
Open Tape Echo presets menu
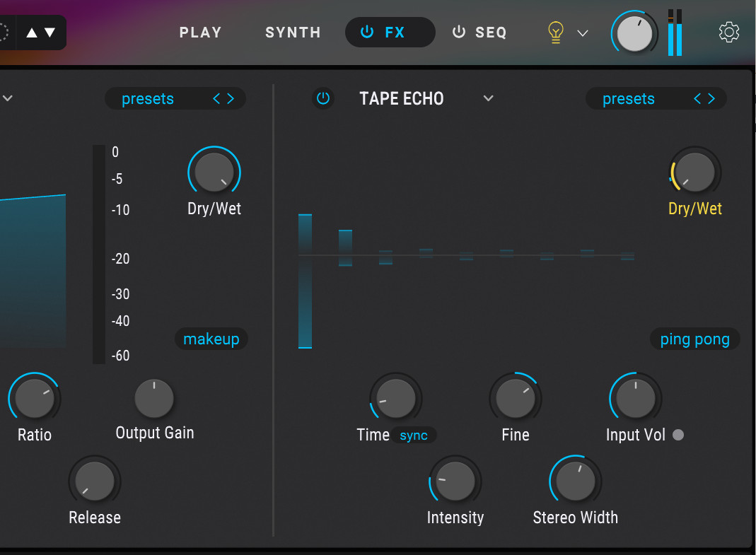(x=628, y=99)
